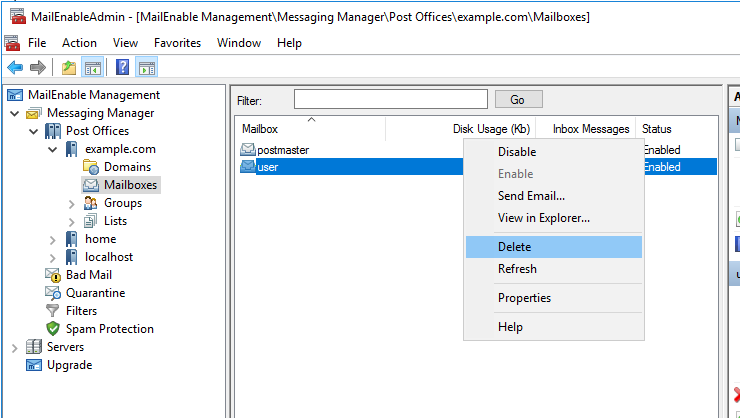
Task: Click the user mailbox envelope icon
Action: [248, 167]
